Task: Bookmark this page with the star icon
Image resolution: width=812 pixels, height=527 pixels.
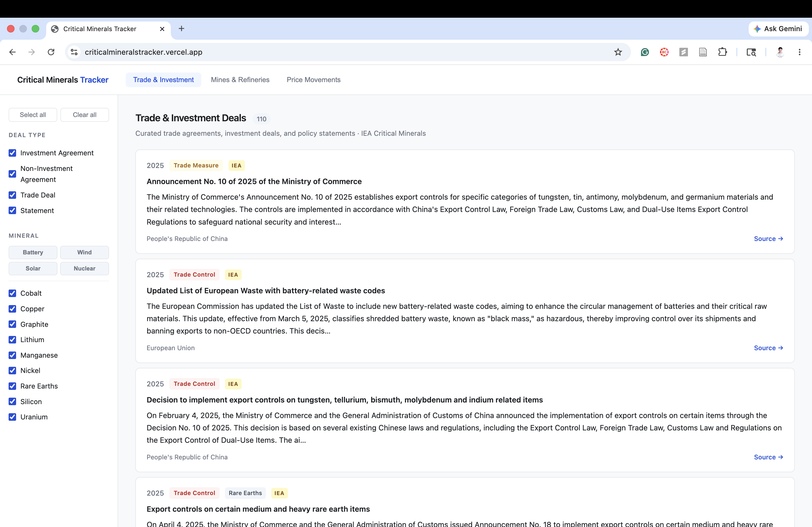Action: (618, 52)
